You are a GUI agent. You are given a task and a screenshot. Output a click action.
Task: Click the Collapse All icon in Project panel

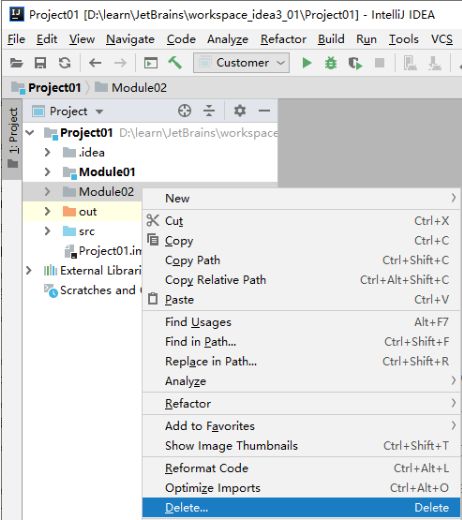pyautogui.click(x=209, y=111)
